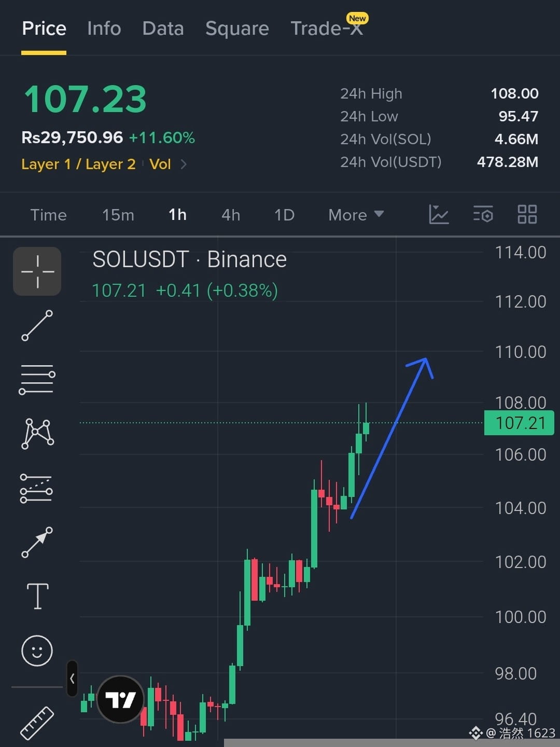Viewport: 560px width, 747px height.
Task: Select the forecast projection tool
Action: click(x=36, y=488)
